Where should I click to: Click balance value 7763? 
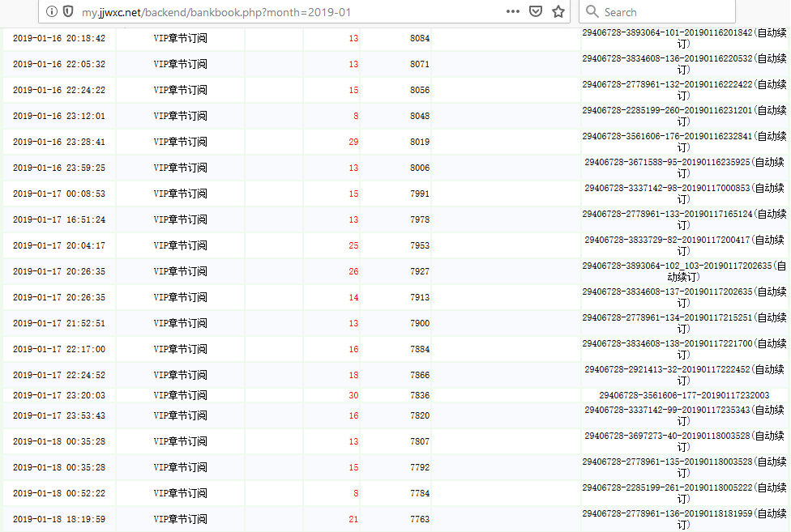[x=420, y=519]
